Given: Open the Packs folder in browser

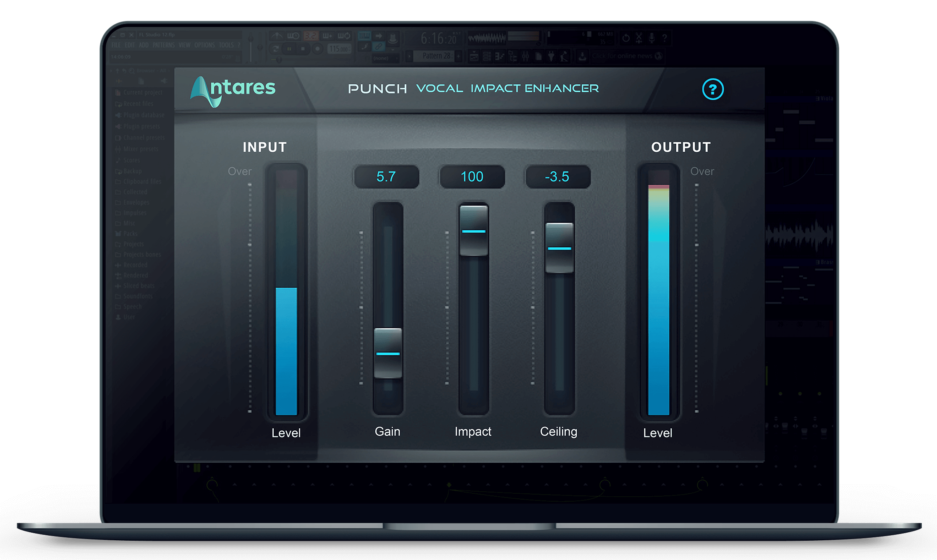Looking at the screenshot, I should 126,234.
